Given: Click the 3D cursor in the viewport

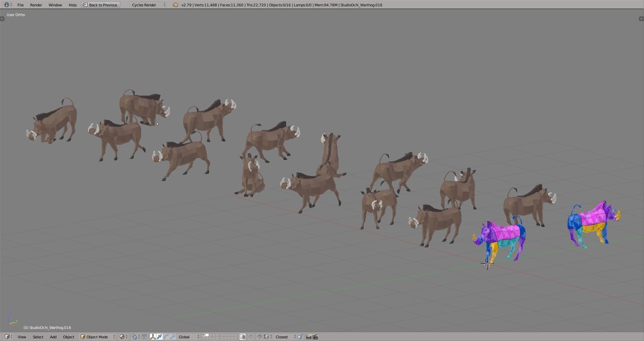Looking at the screenshot, I should point(487,264).
